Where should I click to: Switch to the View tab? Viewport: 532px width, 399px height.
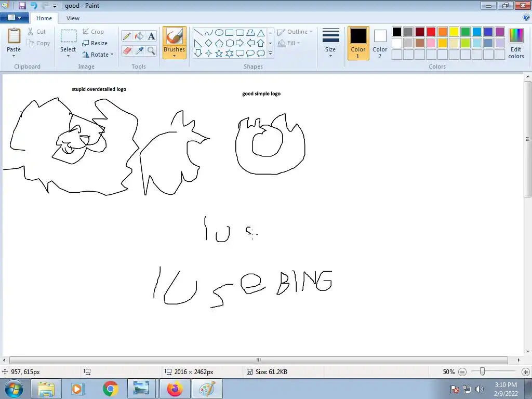coord(73,18)
